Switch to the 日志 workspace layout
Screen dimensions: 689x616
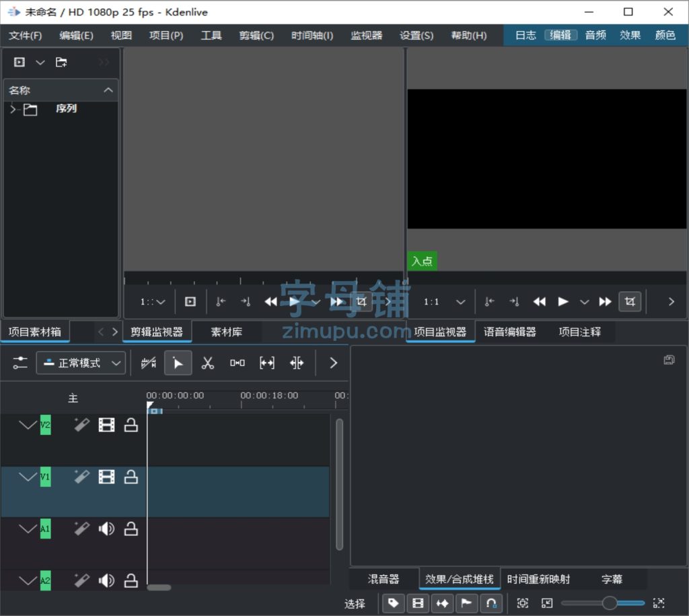525,35
